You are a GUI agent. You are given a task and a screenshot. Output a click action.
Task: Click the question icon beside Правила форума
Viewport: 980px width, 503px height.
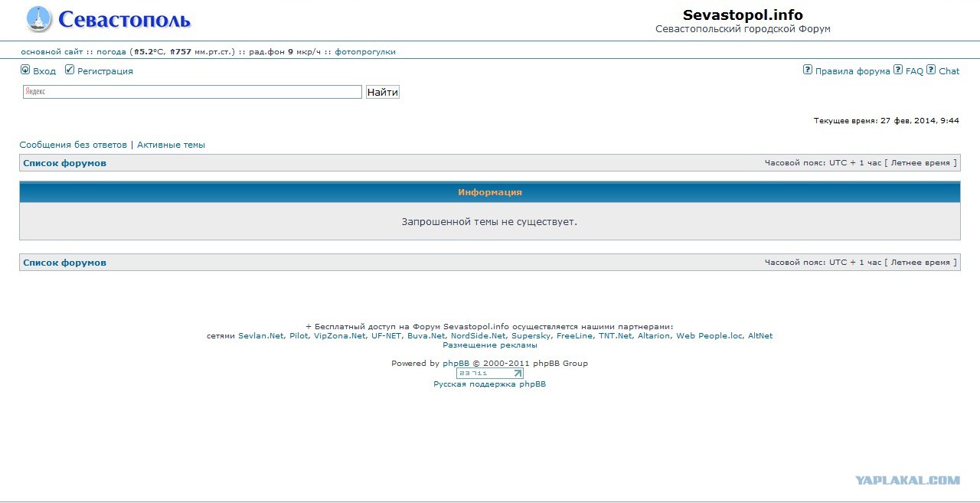[x=807, y=70]
